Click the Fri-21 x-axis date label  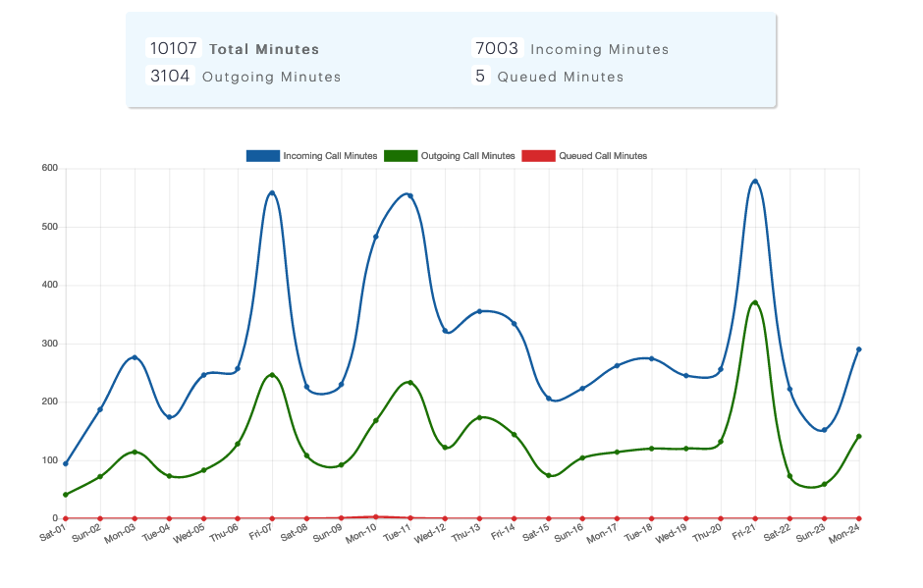(743, 533)
